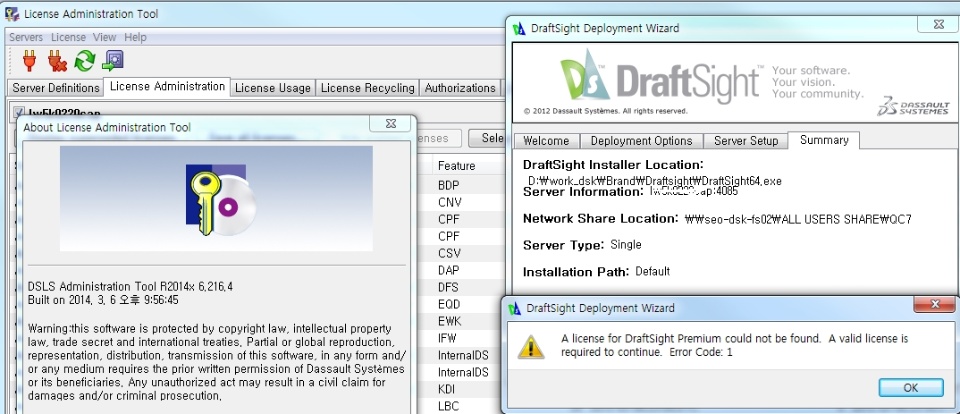The width and height of the screenshot is (960, 414).
Task: Click OK in the license error dialog
Action: (x=910, y=388)
